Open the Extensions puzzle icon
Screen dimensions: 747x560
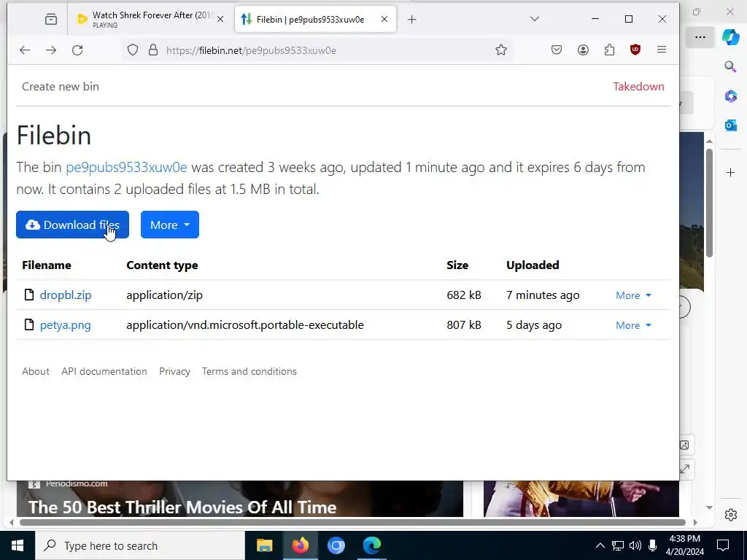[x=609, y=50]
